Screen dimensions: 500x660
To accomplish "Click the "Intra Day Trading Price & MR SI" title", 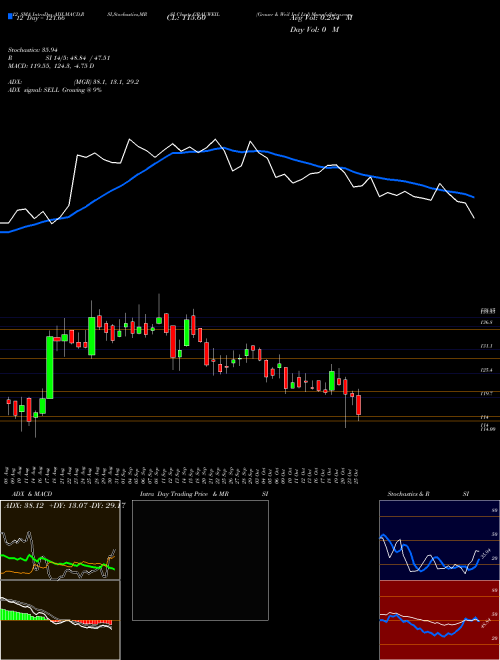I will [204, 494].
